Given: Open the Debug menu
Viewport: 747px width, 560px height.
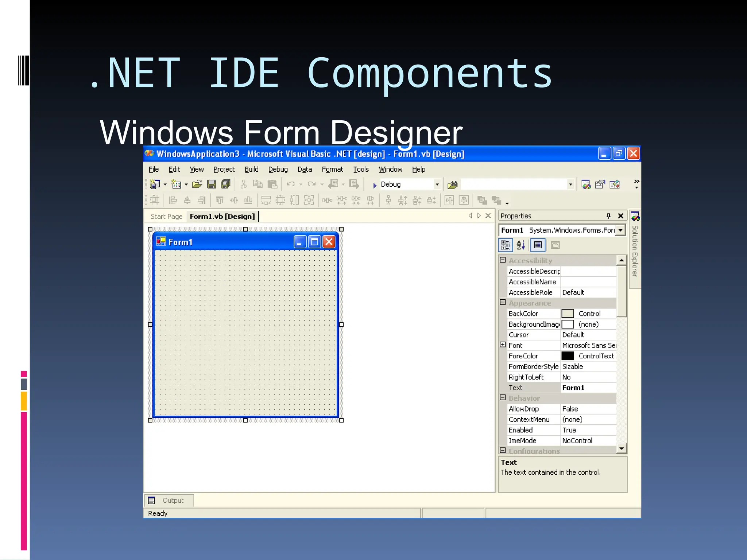Looking at the screenshot, I should (278, 170).
